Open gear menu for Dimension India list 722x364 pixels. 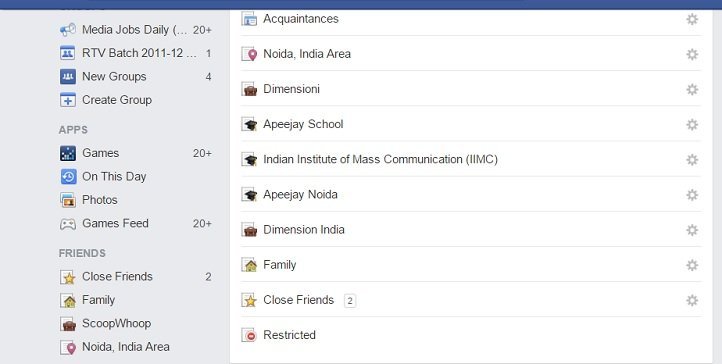[692, 230]
